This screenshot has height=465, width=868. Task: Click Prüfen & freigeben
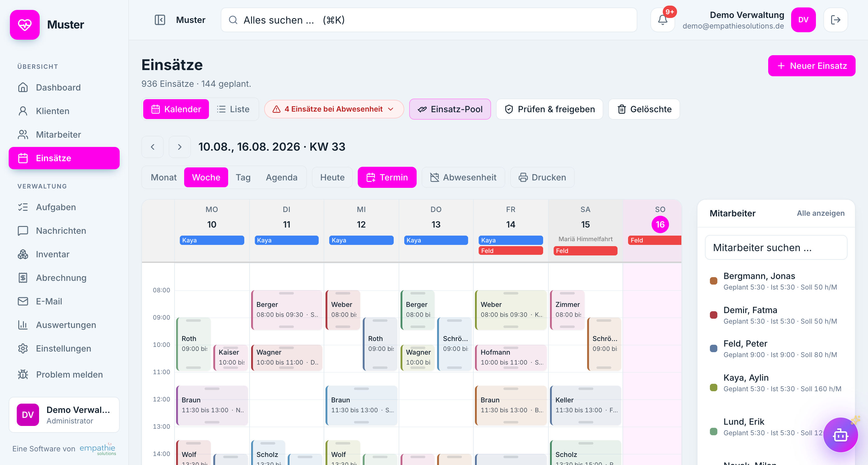pos(549,109)
